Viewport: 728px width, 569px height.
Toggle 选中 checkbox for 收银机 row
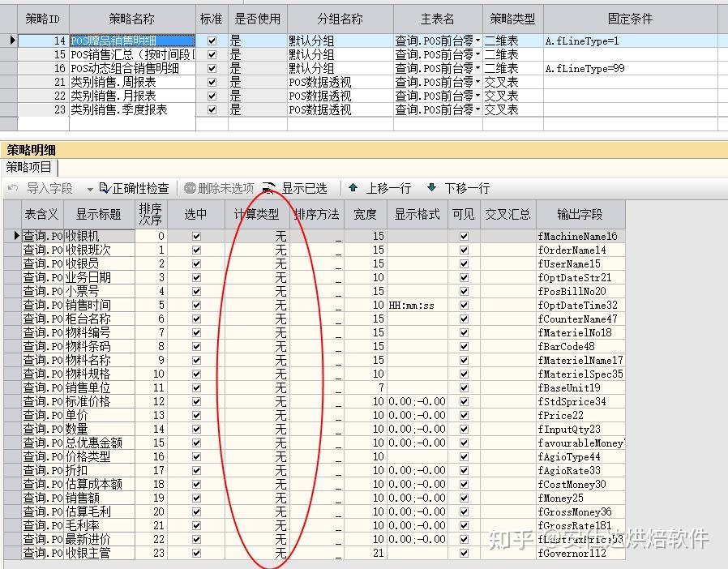[196, 236]
